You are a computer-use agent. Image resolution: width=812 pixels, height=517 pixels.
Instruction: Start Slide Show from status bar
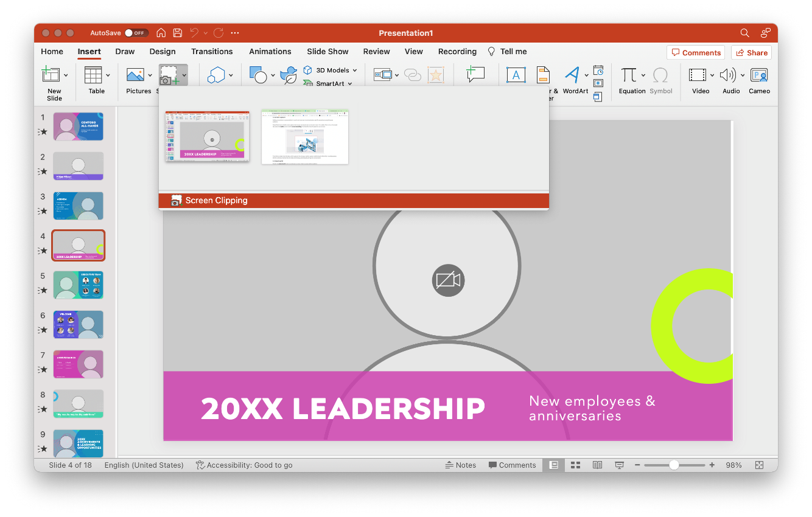pos(619,465)
